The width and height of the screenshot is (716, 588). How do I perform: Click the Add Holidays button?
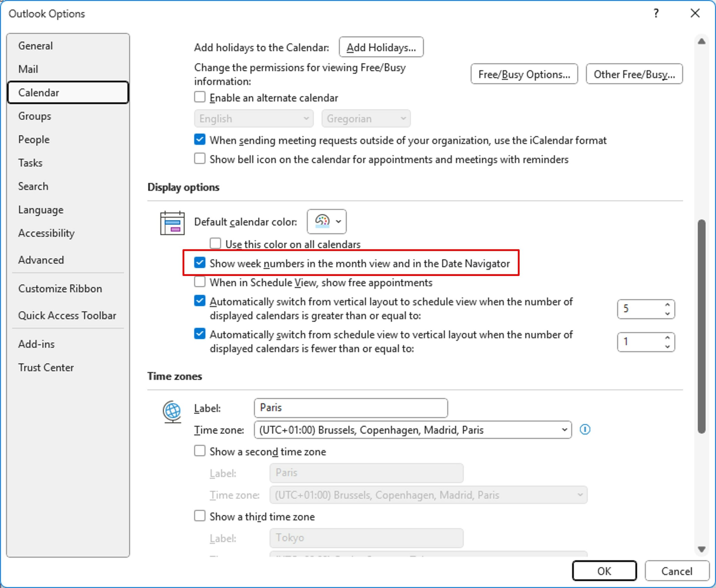tap(381, 47)
